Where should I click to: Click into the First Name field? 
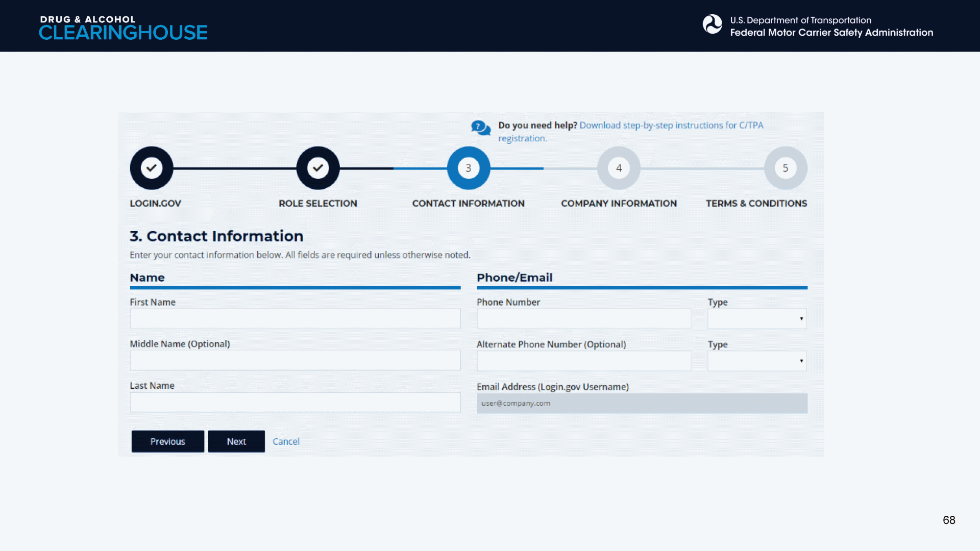coord(295,319)
